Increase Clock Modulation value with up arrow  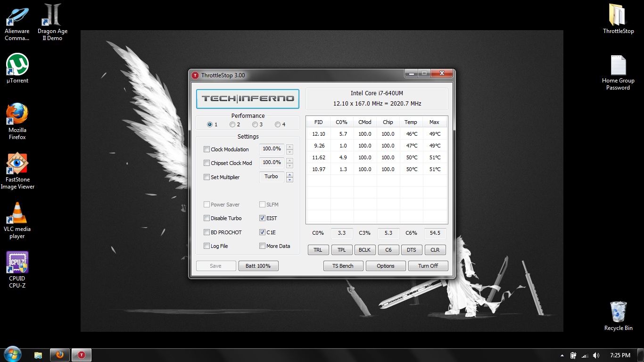(289, 147)
